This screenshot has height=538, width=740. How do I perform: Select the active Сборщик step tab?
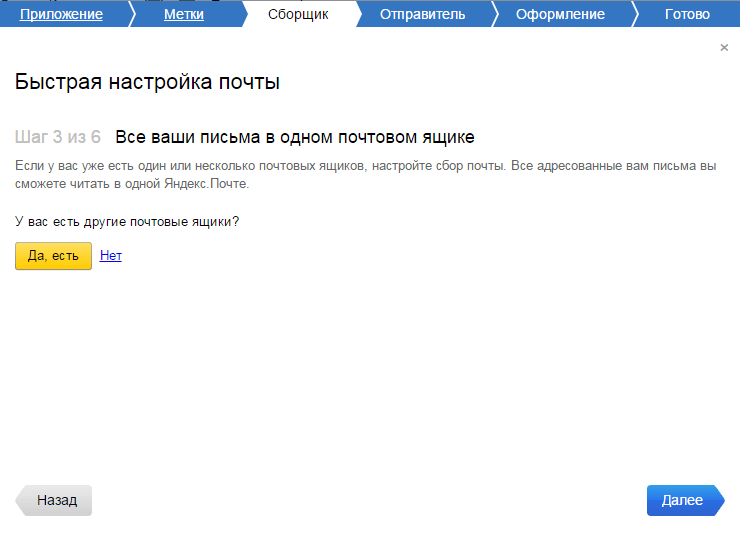[x=298, y=14]
